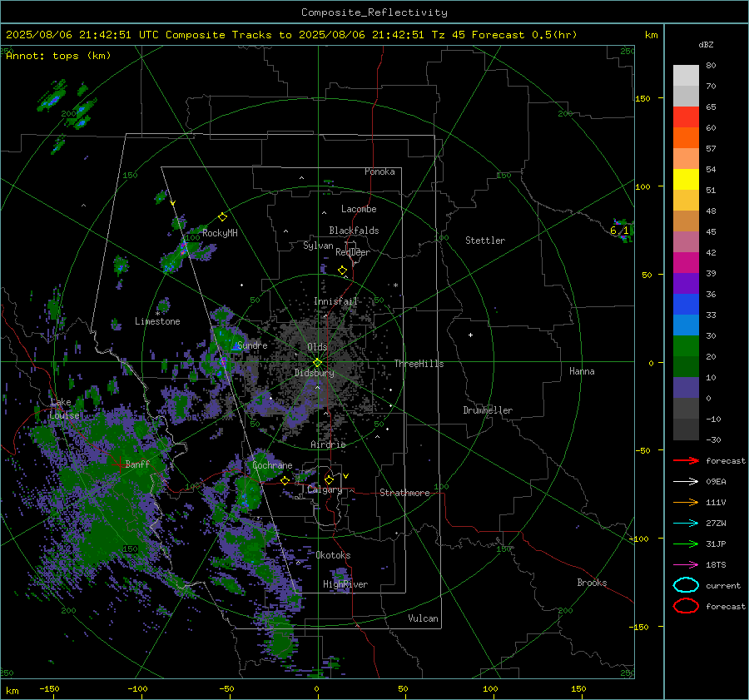
Task: Select the Cochrane label
Action: 272,465
